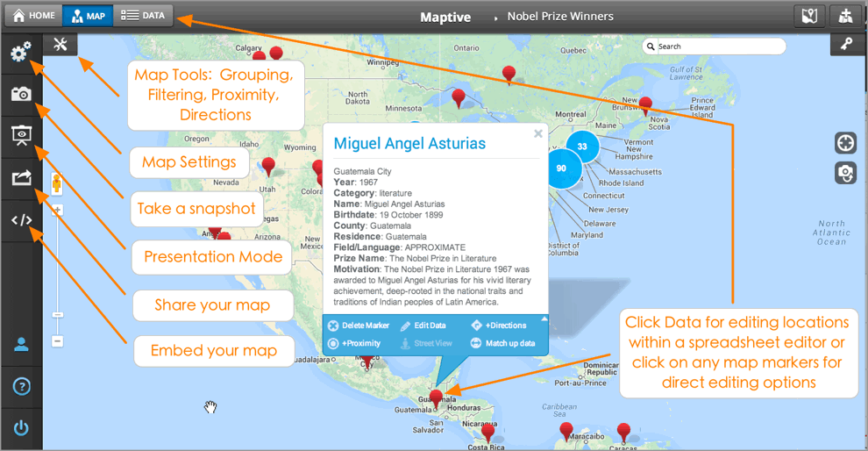Open the Map Settings gear icon
This screenshot has height=451, width=868.
tap(21, 52)
